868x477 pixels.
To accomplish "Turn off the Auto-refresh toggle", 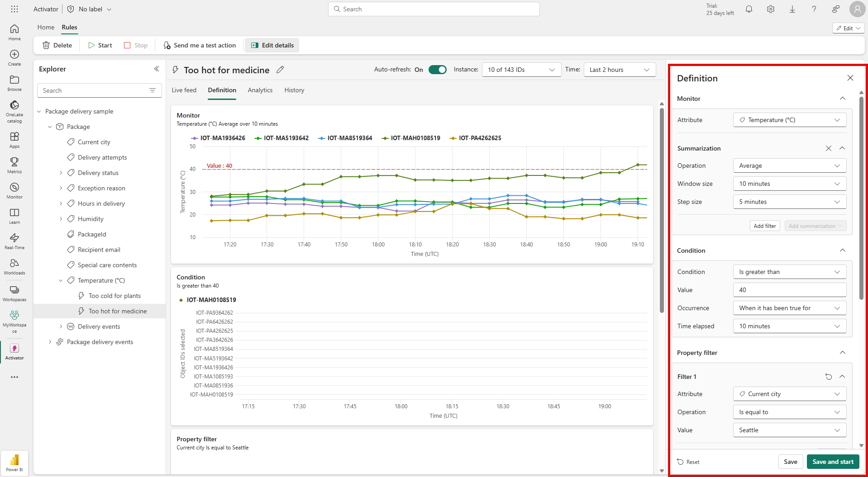I will [437, 70].
